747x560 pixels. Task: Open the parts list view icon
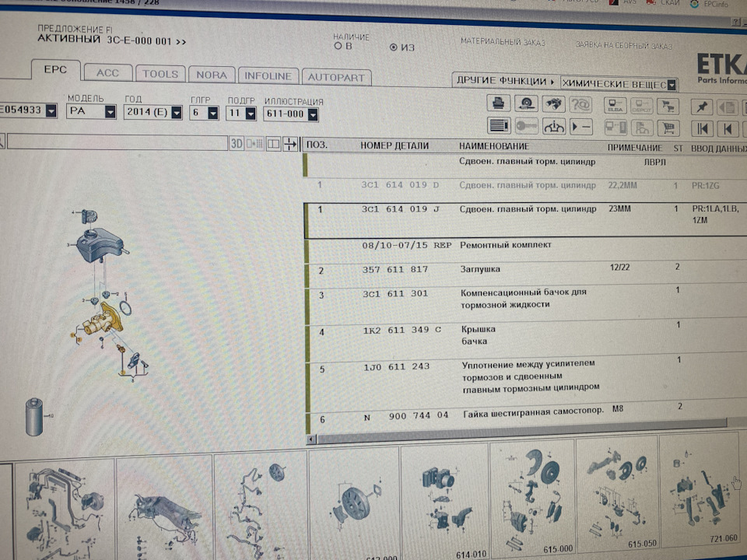tap(498, 126)
